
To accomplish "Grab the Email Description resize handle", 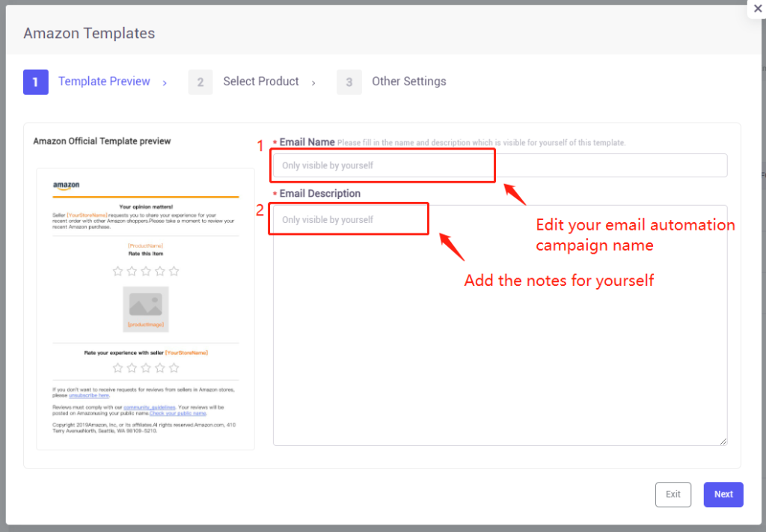I will click(x=723, y=441).
